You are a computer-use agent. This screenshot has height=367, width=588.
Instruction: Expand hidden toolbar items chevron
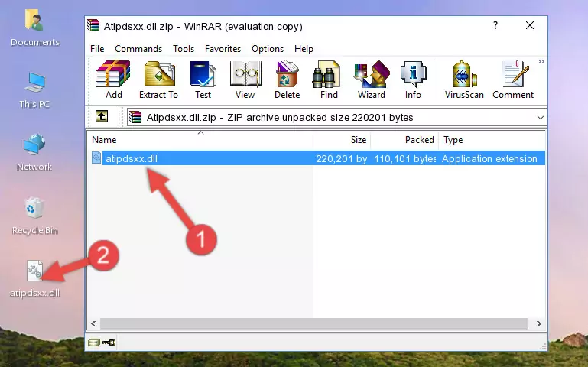541,61
